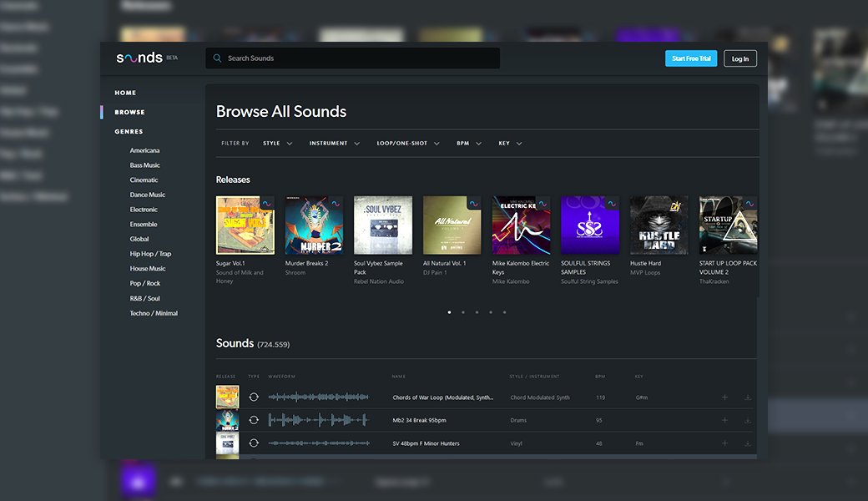Expand the Style filter dropdown

(278, 144)
